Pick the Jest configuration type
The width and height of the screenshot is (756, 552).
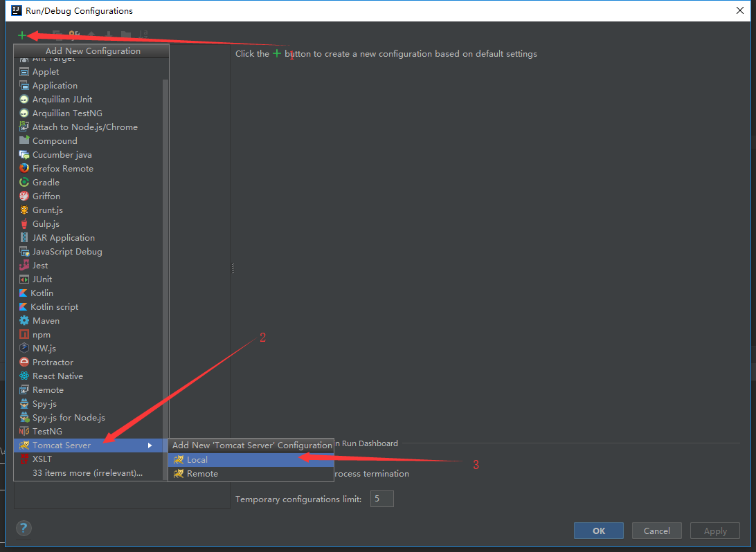(91, 266)
